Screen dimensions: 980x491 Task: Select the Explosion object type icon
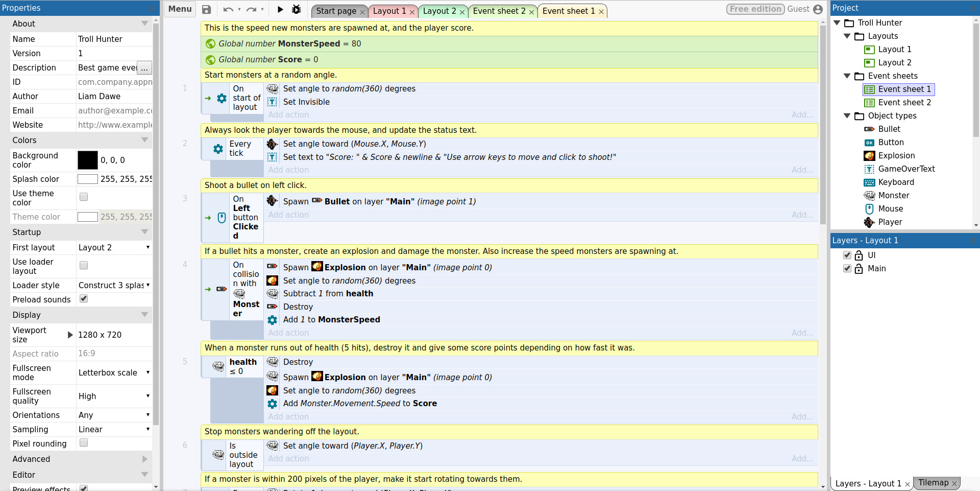(869, 156)
